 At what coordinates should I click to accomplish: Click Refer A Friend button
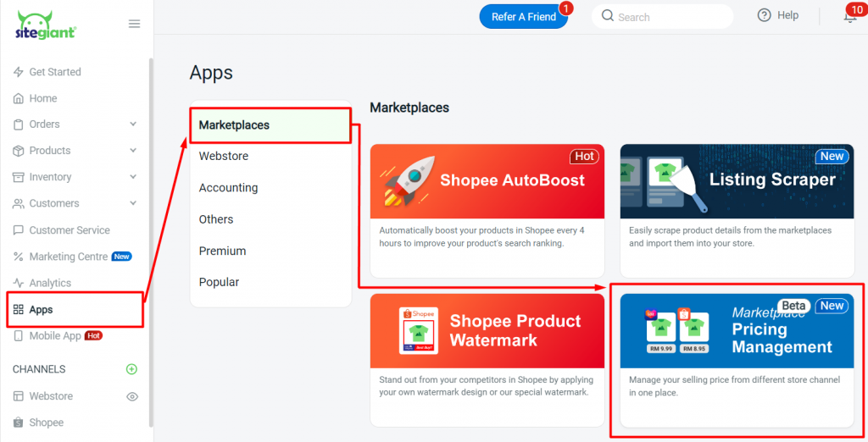[524, 17]
